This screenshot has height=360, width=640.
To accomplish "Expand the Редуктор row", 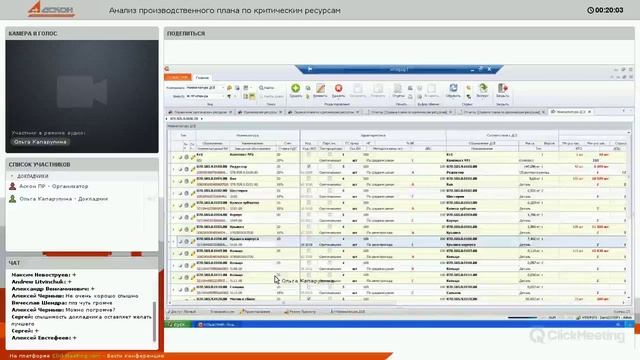I will click(173, 169).
